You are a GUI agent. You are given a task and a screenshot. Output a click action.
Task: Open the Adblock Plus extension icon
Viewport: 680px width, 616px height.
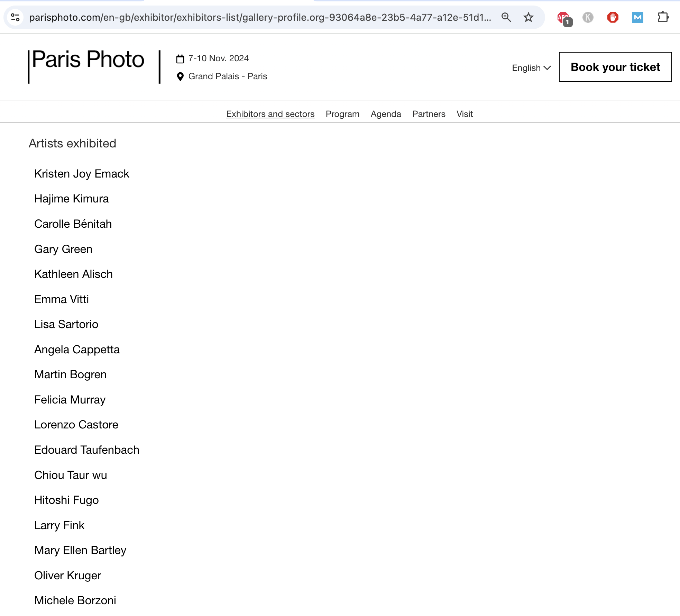point(563,18)
